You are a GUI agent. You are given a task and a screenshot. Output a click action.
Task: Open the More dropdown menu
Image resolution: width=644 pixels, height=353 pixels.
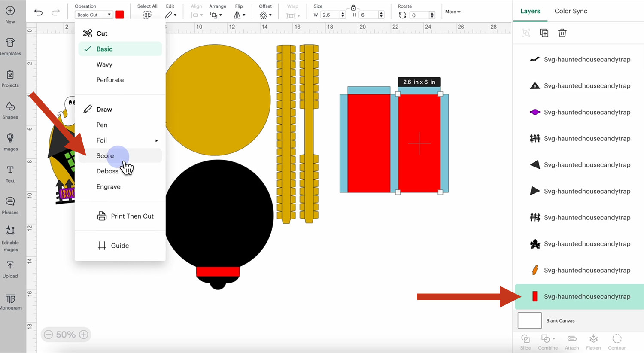453,12
